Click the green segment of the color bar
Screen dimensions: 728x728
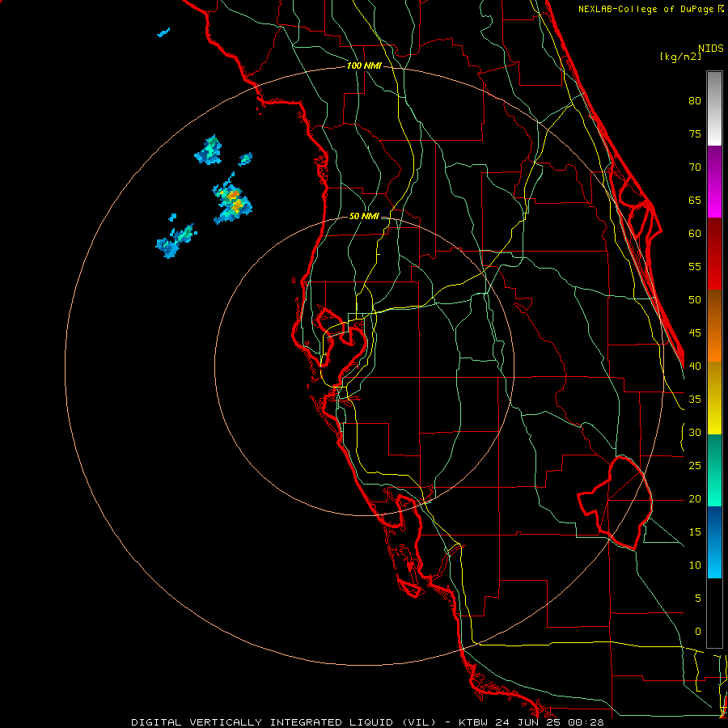[x=714, y=470]
